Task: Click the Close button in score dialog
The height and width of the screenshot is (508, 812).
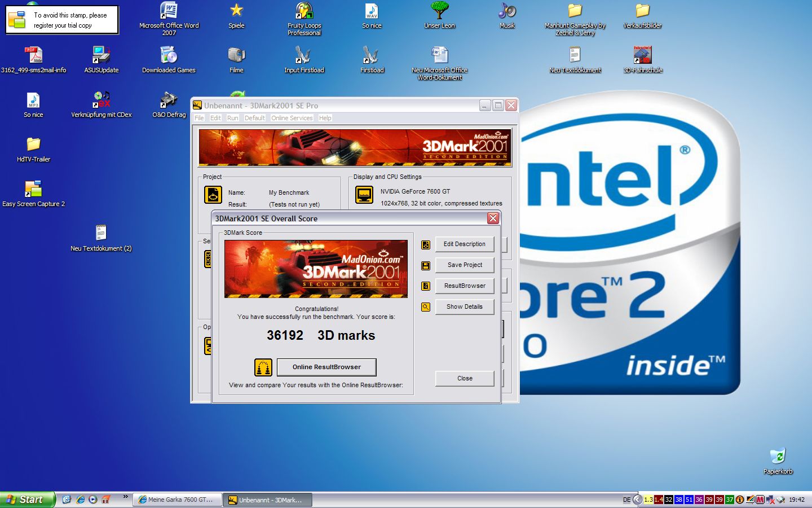Action: tap(465, 379)
